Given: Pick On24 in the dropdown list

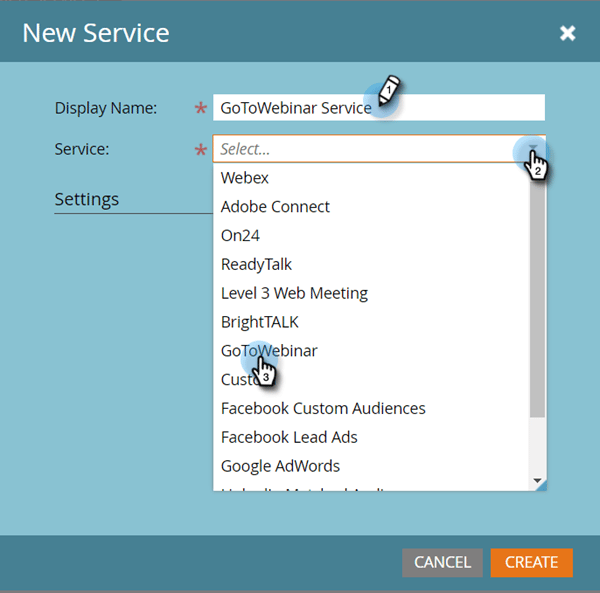Looking at the screenshot, I should (371, 236).
